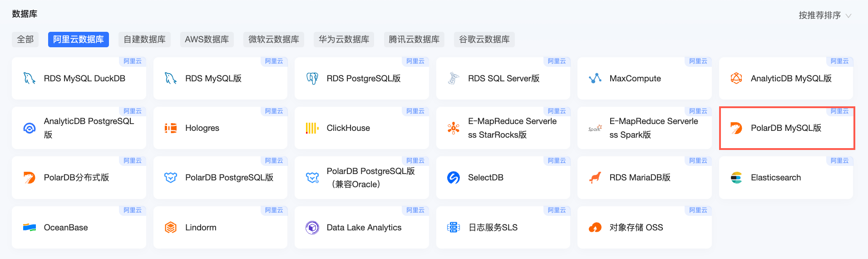Click the RDS MySQL DuckDB dolphin icon

(x=30, y=79)
